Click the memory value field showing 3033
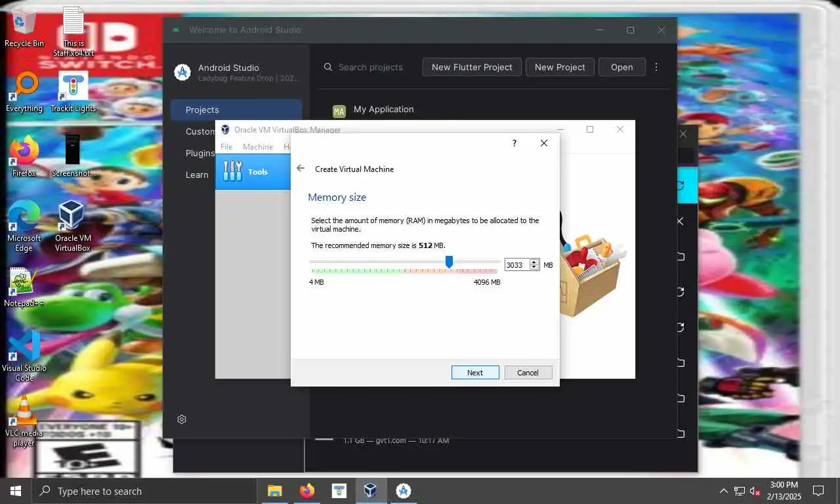The width and height of the screenshot is (840, 504). (517, 264)
